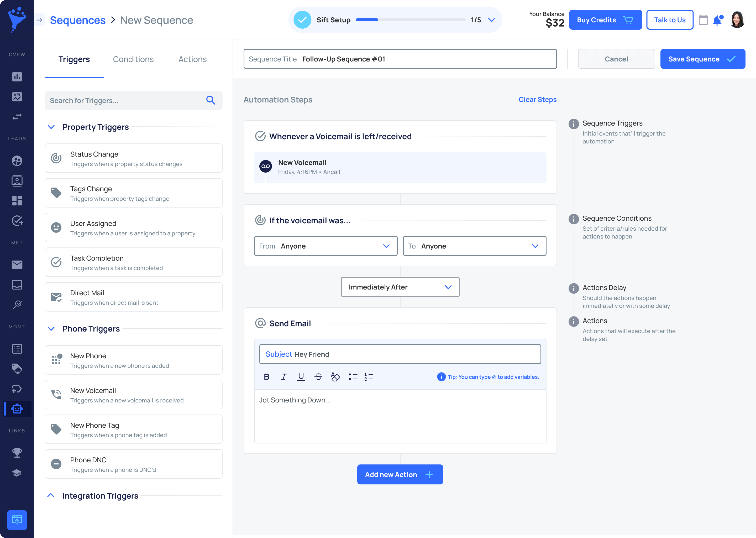Open the Immediately After delay dropdown
The width and height of the screenshot is (756, 538).
click(400, 287)
